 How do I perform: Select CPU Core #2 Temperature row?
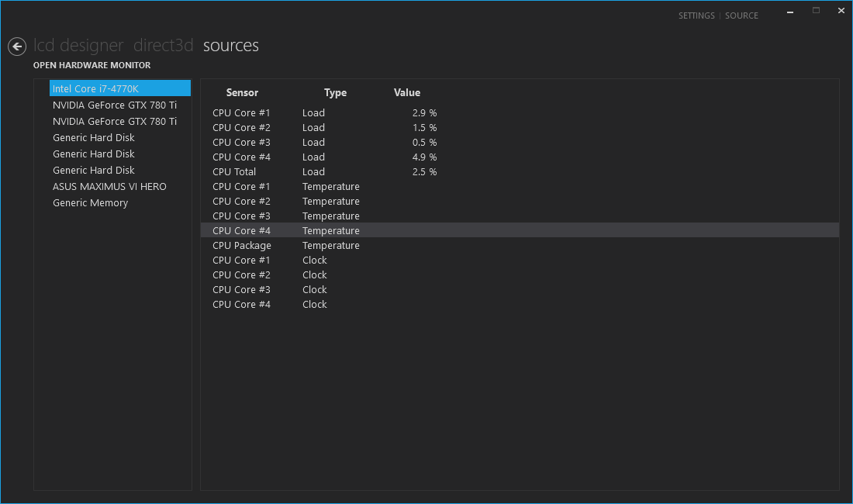tap(520, 201)
